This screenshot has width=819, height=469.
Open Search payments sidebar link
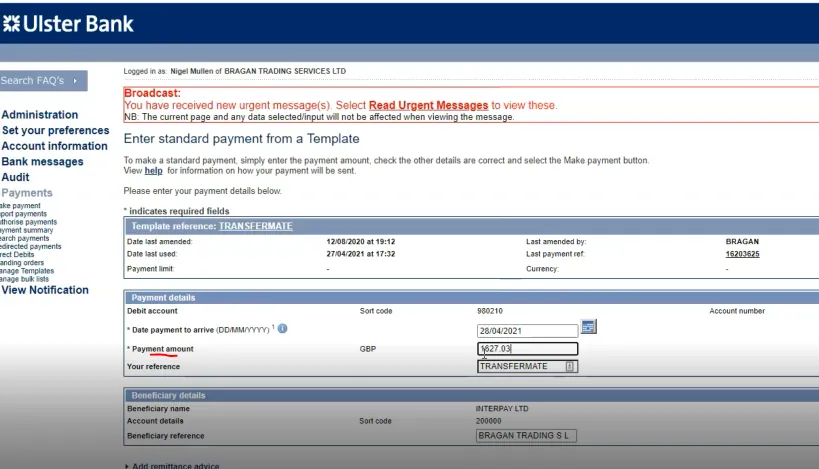(x=25, y=238)
